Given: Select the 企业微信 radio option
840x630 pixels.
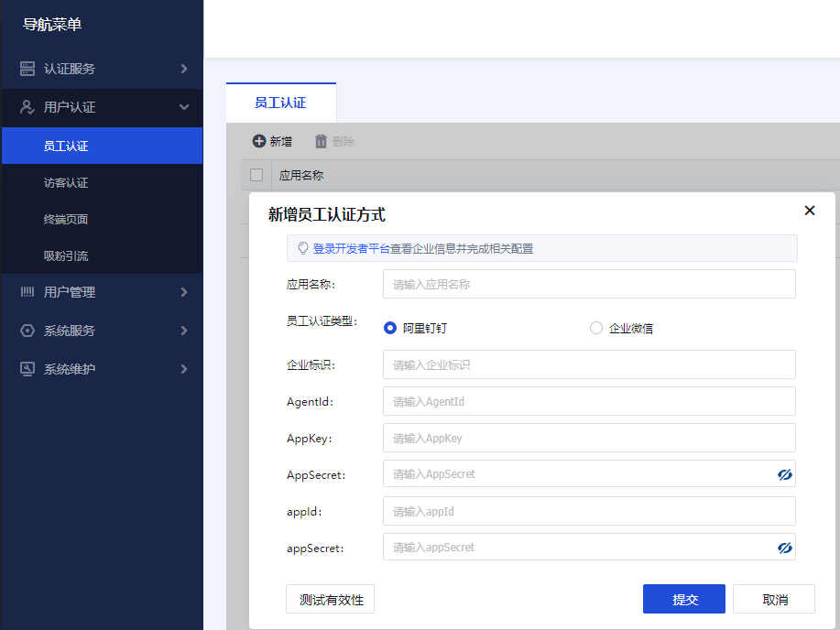Looking at the screenshot, I should point(596,328).
